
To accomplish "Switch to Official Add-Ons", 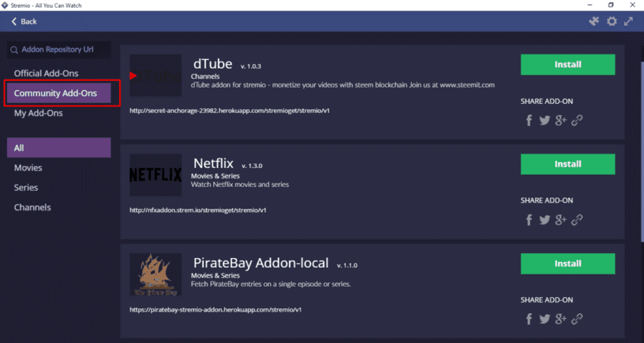I will pyautogui.click(x=46, y=73).
